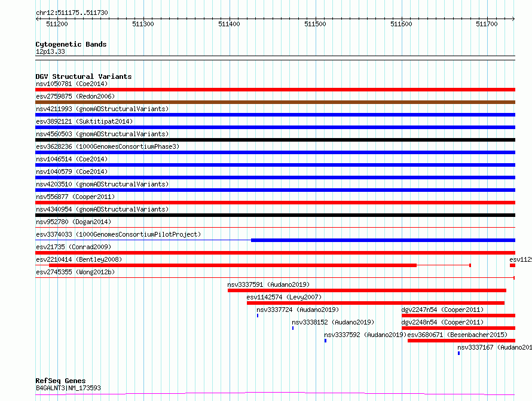Select the red nsv1050781 variant bar
532x401 pixels.
click(x=275, y=90)
